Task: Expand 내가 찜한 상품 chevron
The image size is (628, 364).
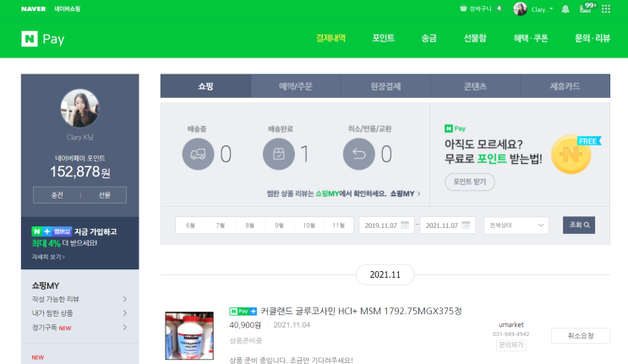Action: pos(125,313)
